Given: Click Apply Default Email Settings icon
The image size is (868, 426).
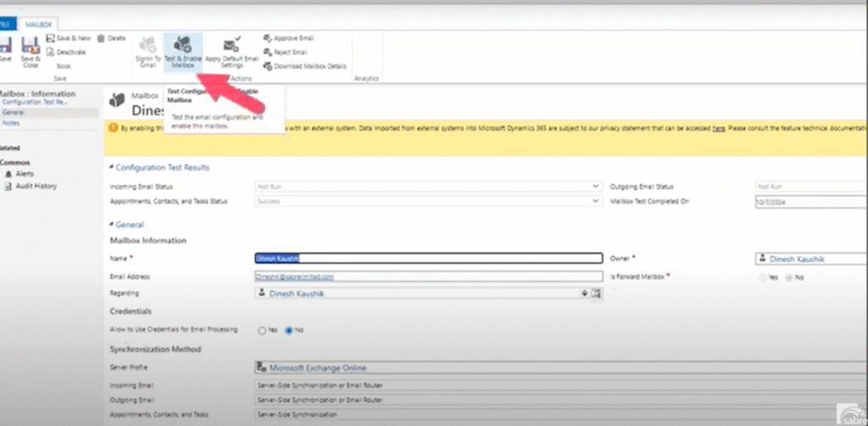Looking at the screenshot, I should (x=231, y=45).
